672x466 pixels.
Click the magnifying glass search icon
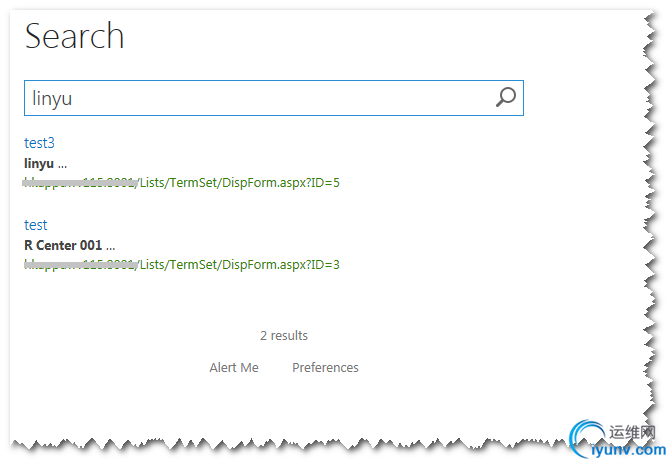point(506,97)
